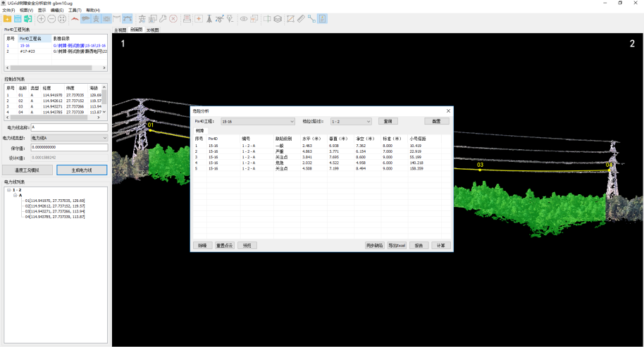Toggle the highlighted vegetation point cloud icon

point(85,19)
